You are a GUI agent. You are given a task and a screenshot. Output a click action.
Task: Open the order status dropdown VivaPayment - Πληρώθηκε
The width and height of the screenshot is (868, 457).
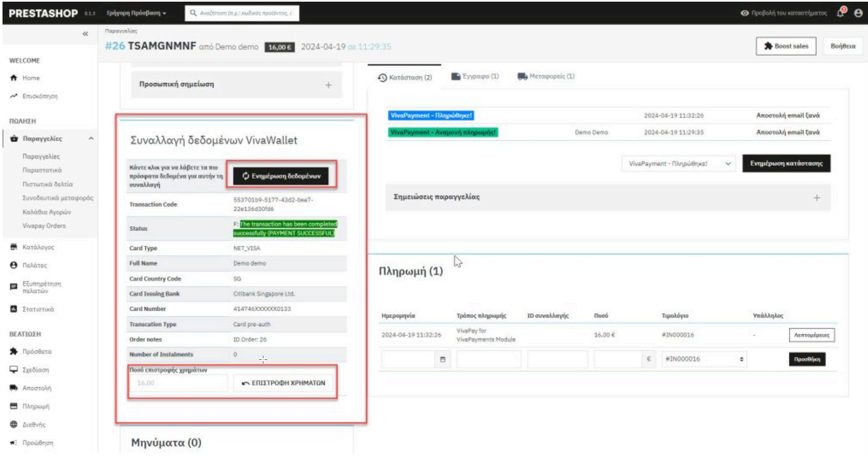coord(679,163)
